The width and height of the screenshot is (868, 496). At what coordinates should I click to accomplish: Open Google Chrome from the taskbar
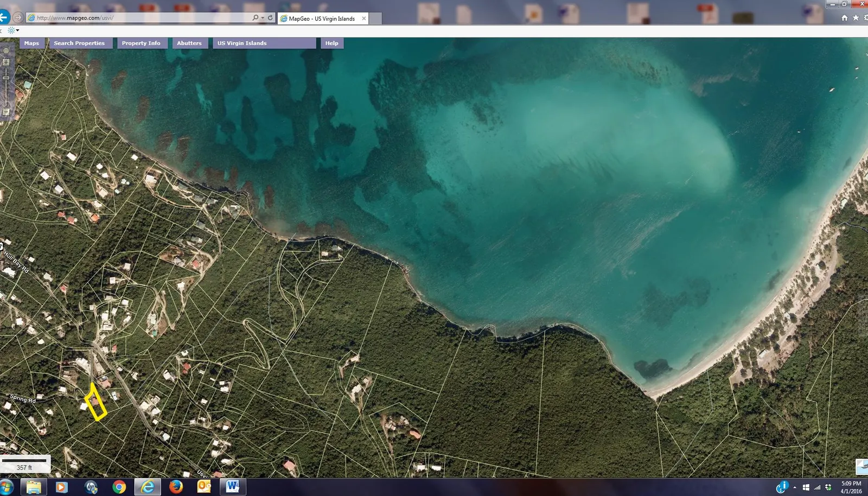click(x=119, y=487)
